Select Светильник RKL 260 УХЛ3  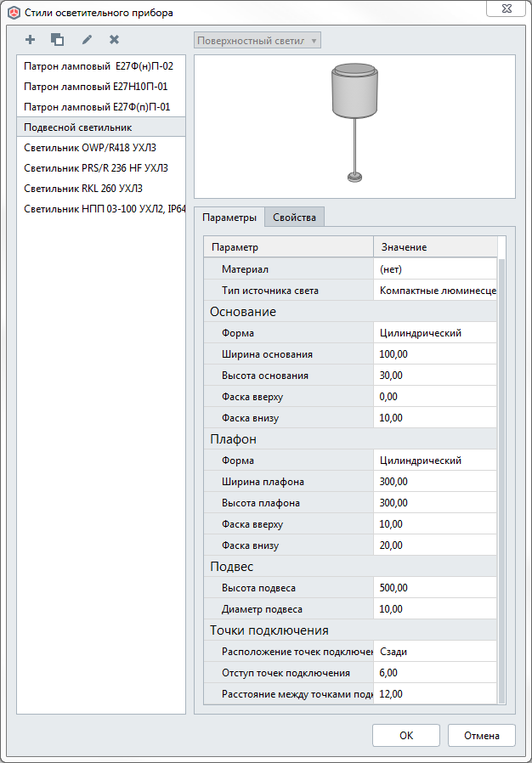(101, 189)
